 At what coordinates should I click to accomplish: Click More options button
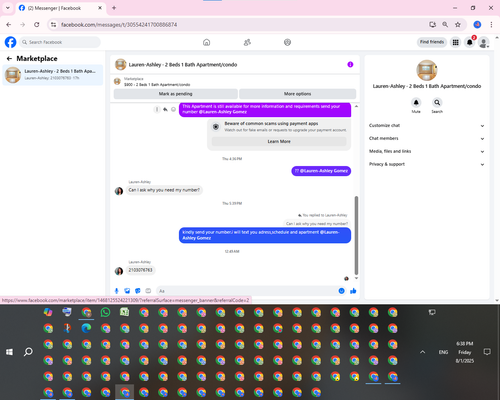coord(297,94)
